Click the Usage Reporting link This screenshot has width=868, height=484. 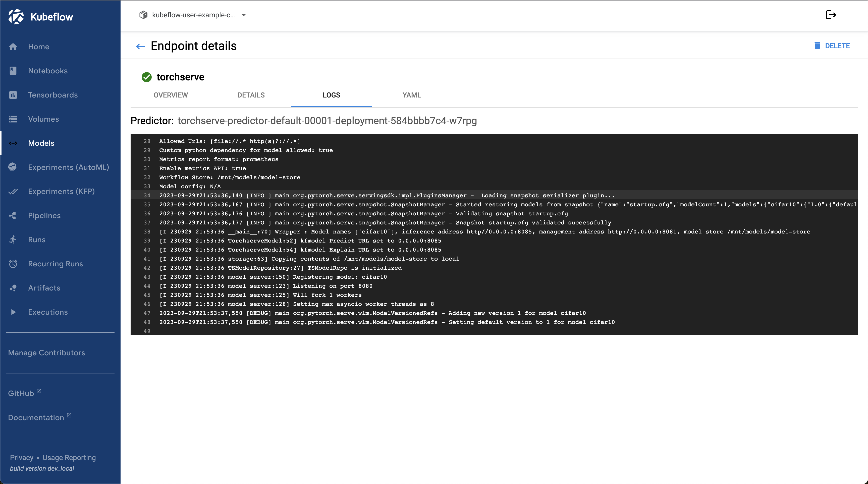(x=69, y=457)
